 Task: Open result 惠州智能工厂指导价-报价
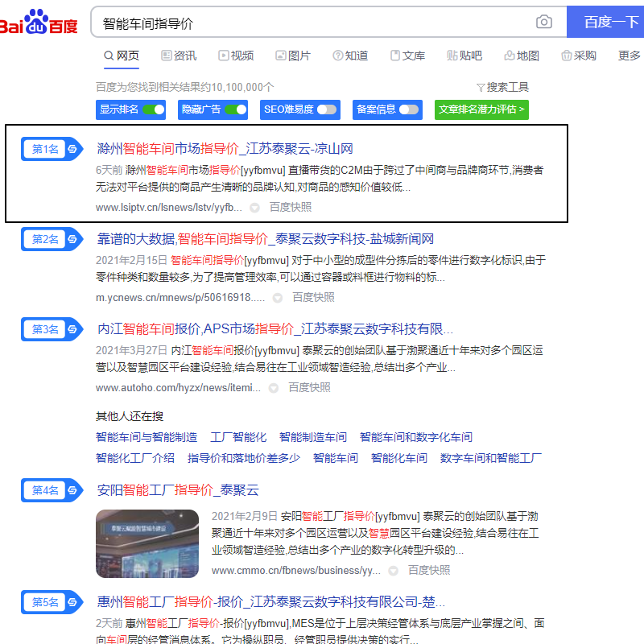(270, 602)
